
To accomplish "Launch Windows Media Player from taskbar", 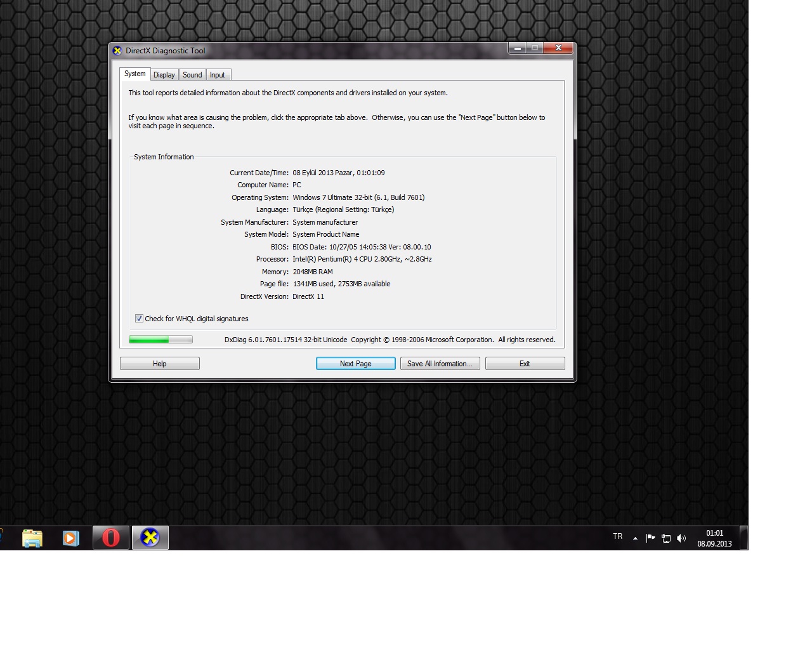I will [70, 538].
